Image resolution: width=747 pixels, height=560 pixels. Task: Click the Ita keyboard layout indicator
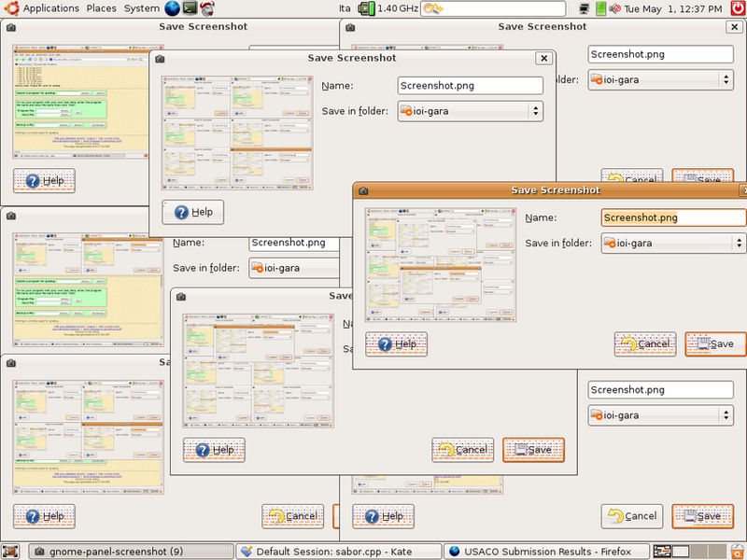[x=345, y=8]
